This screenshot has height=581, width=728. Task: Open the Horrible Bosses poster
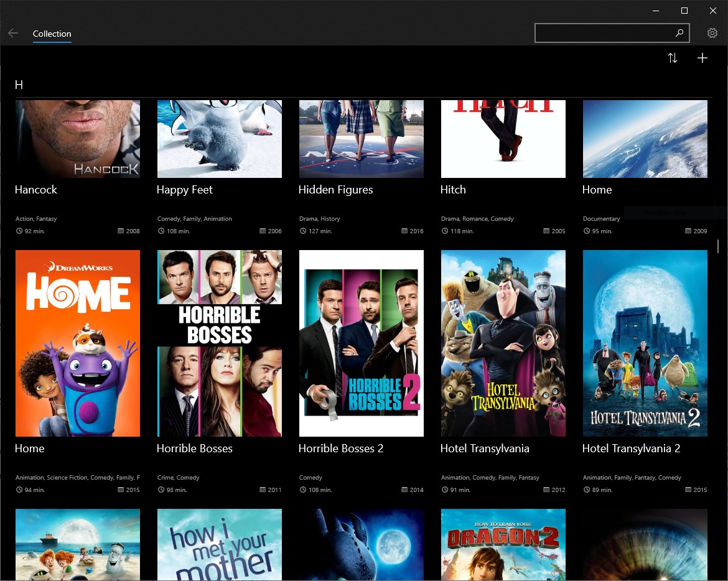tap(220, 343)
